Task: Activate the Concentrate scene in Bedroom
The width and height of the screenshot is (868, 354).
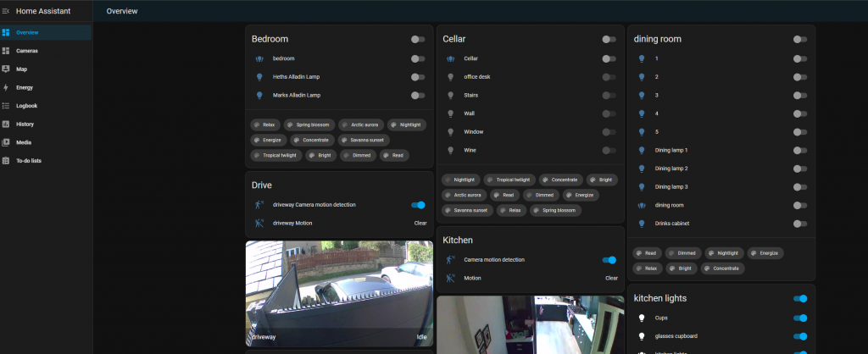Action: click(x=312, y=140)
